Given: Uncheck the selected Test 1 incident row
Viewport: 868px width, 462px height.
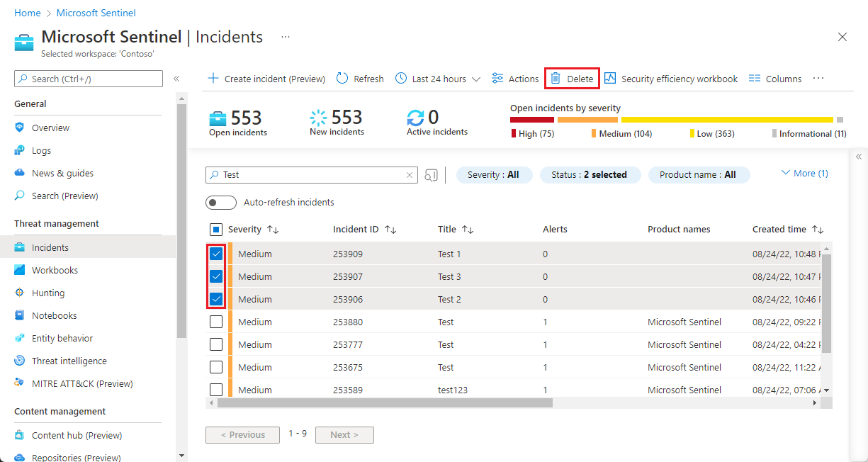Looking at the screenshot, I should coord(216,254).
